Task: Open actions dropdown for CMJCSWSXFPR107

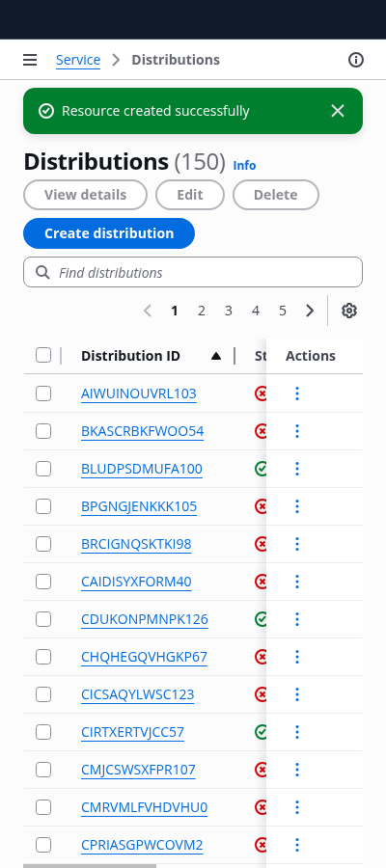Action: coord(297,770)
